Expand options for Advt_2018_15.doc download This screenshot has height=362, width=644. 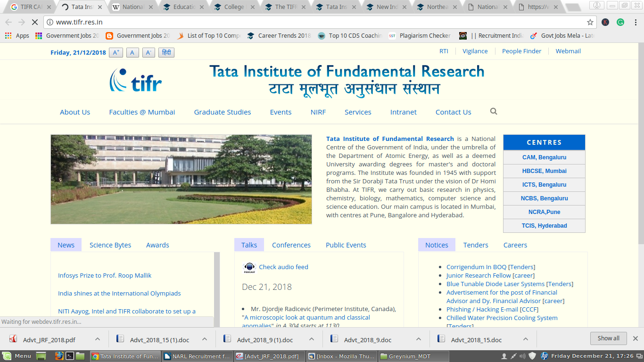(526, 339)
